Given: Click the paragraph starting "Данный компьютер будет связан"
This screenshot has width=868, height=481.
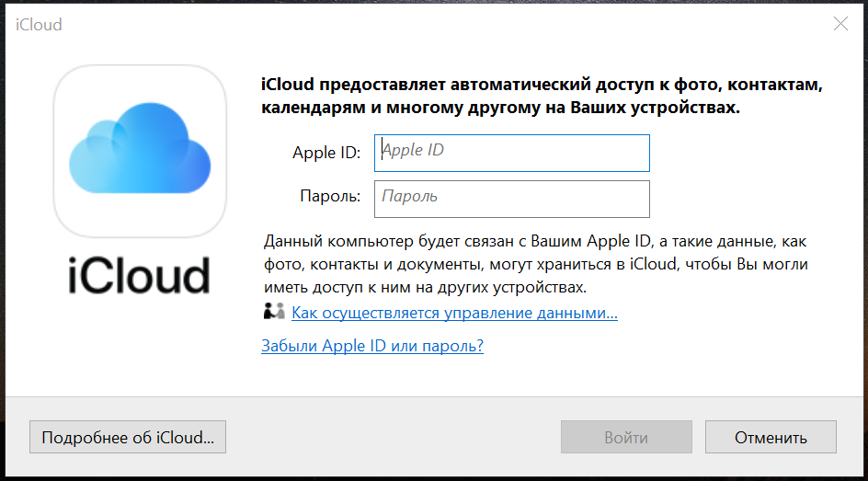Looking at the screenshot, I should [535, 264].
